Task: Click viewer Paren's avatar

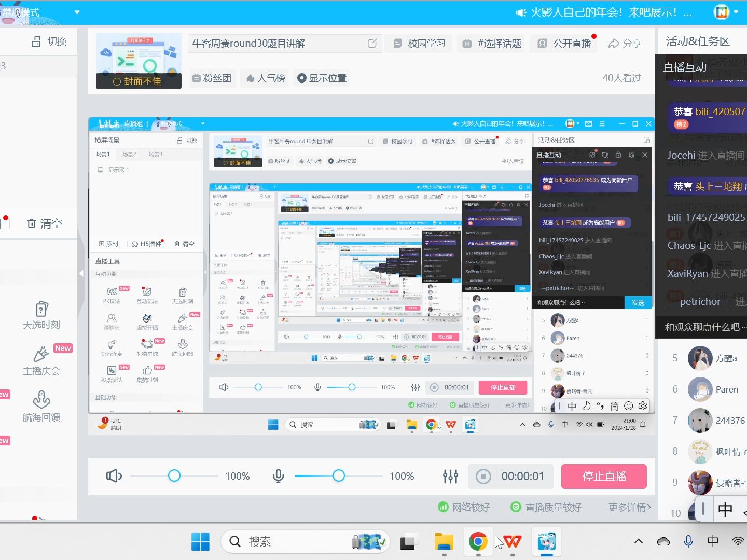Action: point(700,389)
